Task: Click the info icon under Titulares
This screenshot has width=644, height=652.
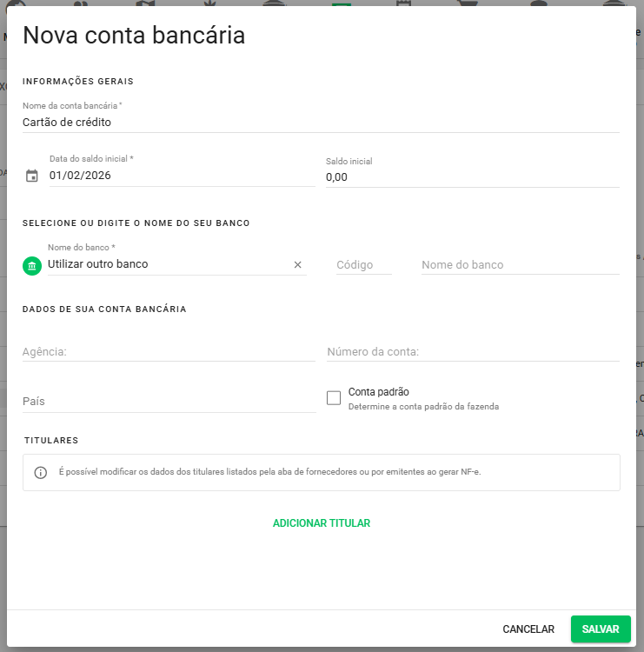Action: (x=41, y=473)
